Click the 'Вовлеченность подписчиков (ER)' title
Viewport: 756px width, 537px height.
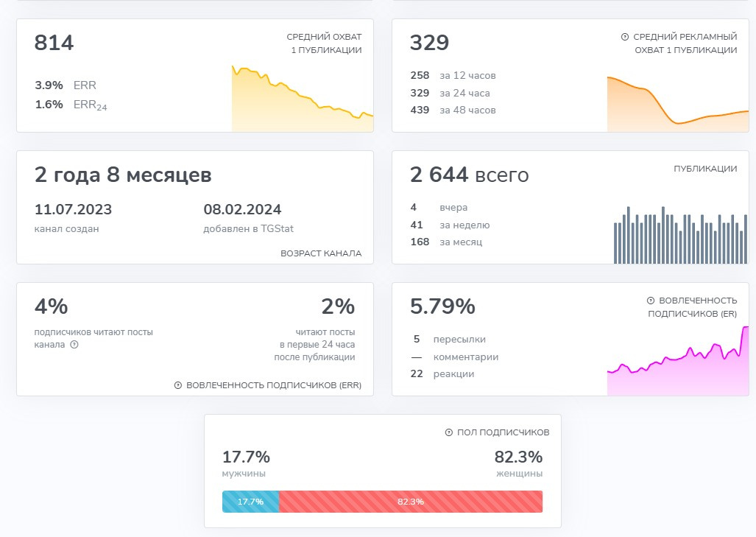693,307
